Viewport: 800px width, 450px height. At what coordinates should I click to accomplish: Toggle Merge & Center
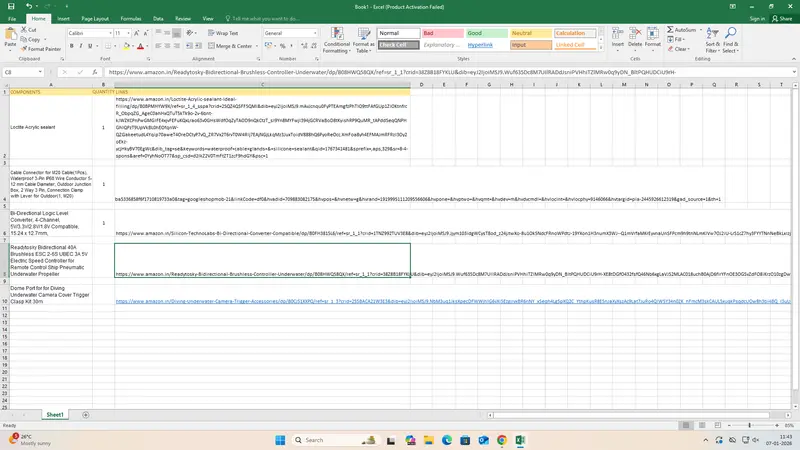(x=230, y=46)
